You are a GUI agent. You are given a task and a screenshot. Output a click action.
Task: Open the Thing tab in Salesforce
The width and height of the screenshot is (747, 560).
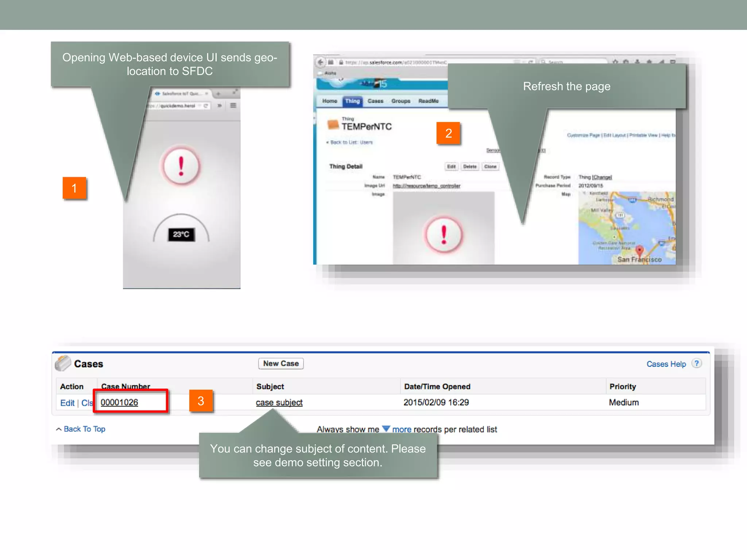tap(352, 101)
